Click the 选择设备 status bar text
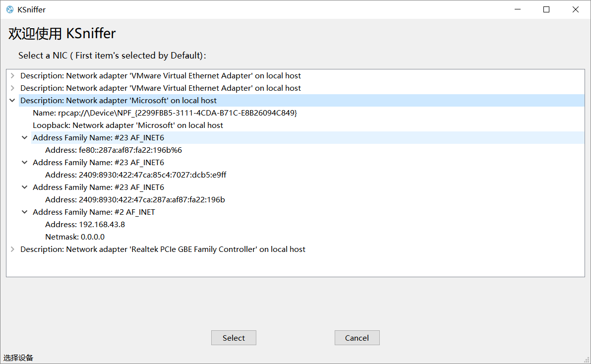The image size is (591, 364). pos(18,358)
